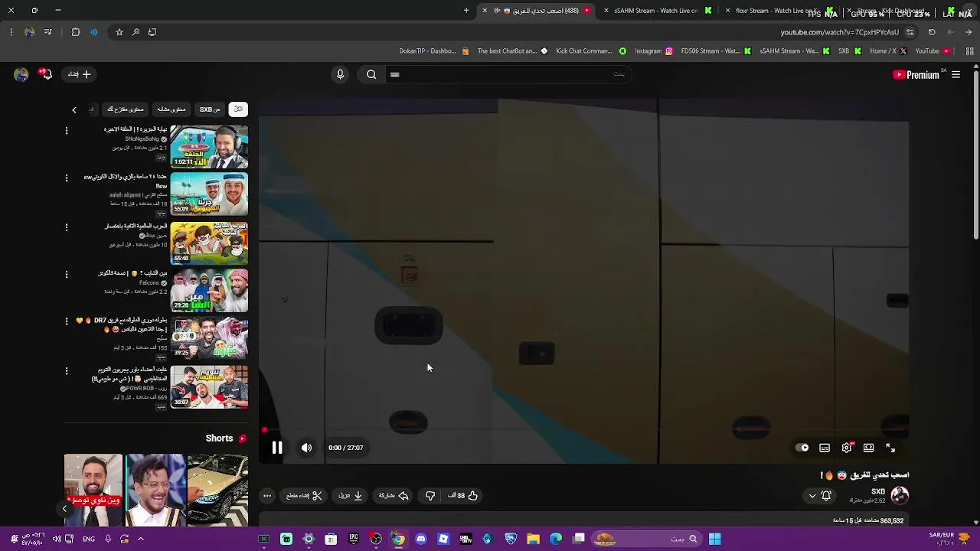Show more filter chips with arrow

[74, 109]
